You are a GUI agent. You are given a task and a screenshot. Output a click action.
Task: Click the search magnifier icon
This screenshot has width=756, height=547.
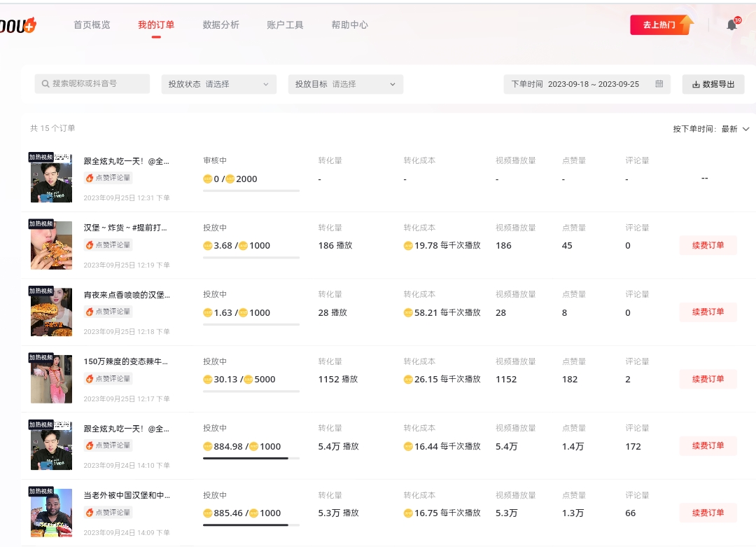click(x=45, y=84)
